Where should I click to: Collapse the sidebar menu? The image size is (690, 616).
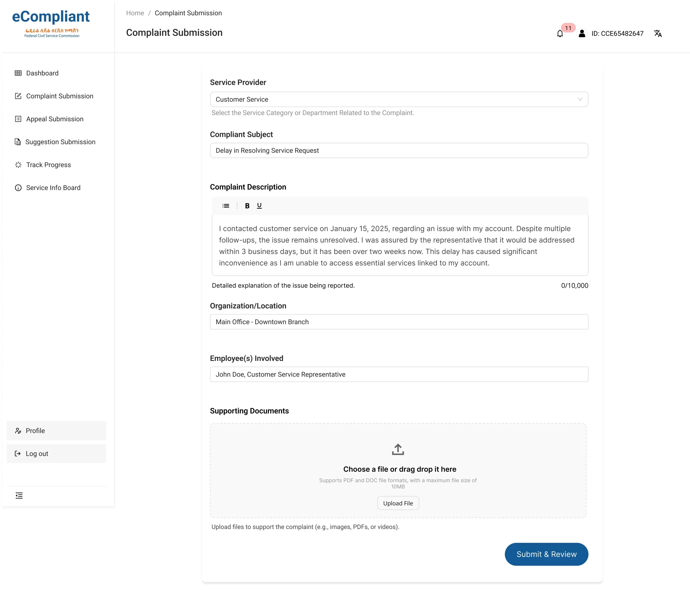tap(19, 496)
